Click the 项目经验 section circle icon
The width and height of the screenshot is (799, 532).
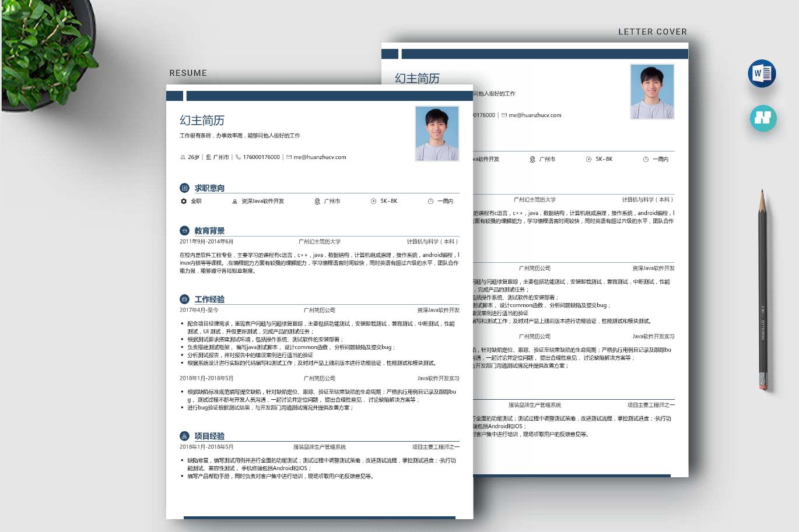[x=184, y=436]
